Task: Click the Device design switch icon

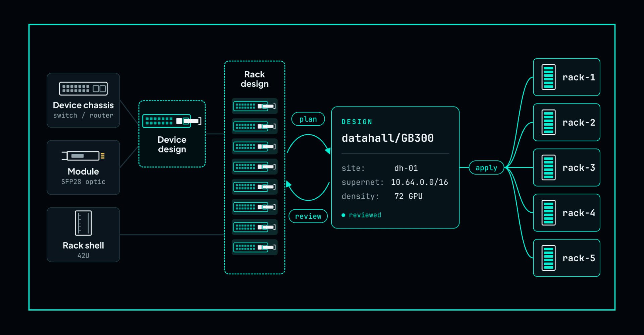Action: pos(172,121)
